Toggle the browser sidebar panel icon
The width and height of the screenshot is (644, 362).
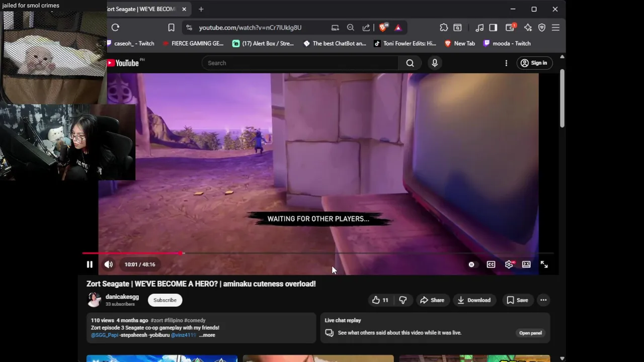493,28
